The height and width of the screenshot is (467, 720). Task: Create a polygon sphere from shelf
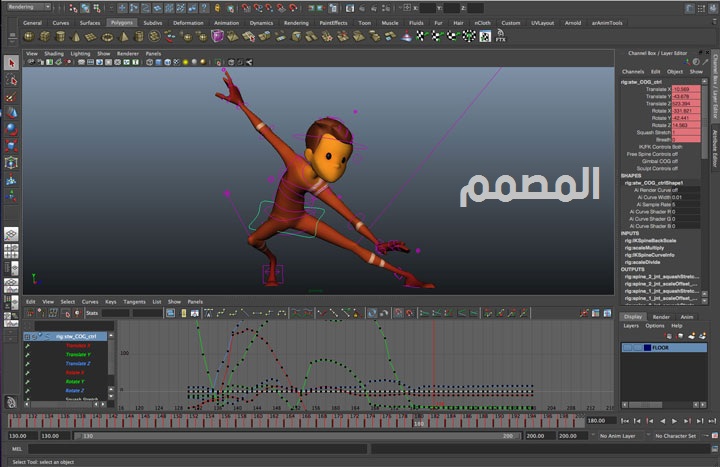(x=29, y=36)
